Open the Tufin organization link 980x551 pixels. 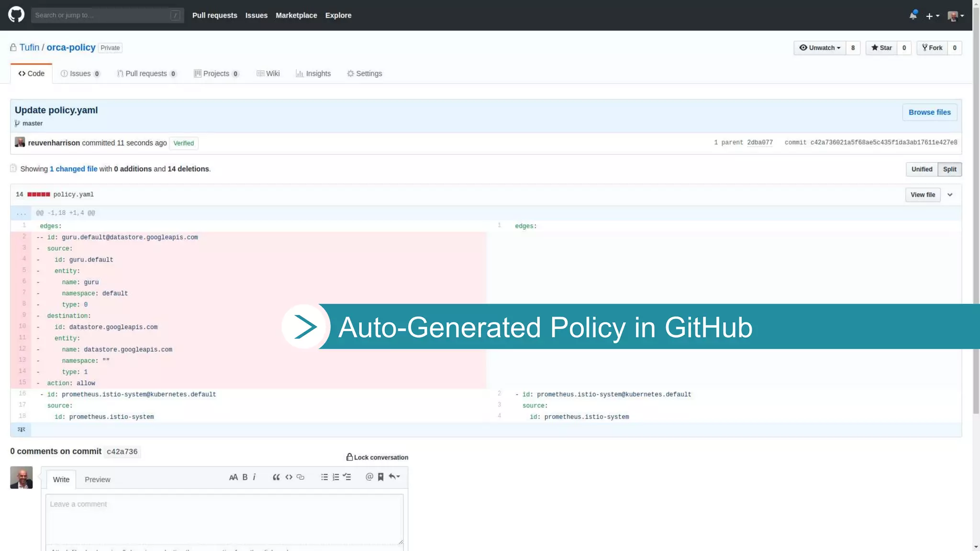[x=29, y=47]
